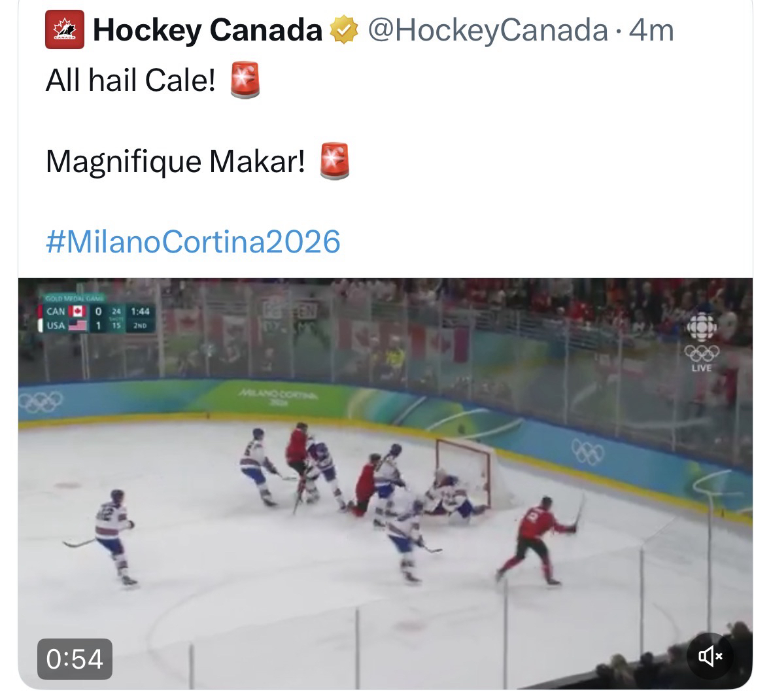Select the "Magnifique Makar!" text line
Image resolution: width=771 pixels, height=700 pixels.
[x=175, y=161]
